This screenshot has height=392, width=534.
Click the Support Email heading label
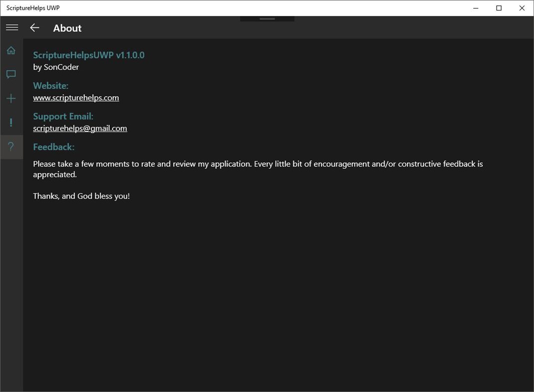coord(63,116)
